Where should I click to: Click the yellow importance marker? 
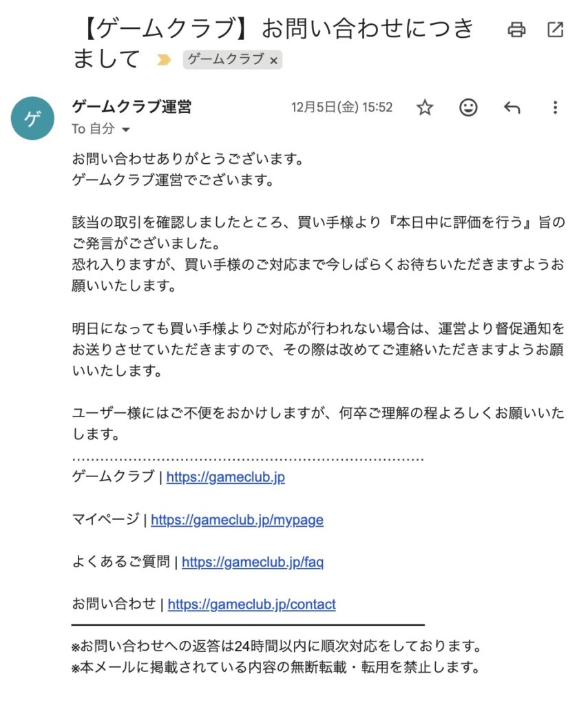pyautogui.click(x=164, y=60)
